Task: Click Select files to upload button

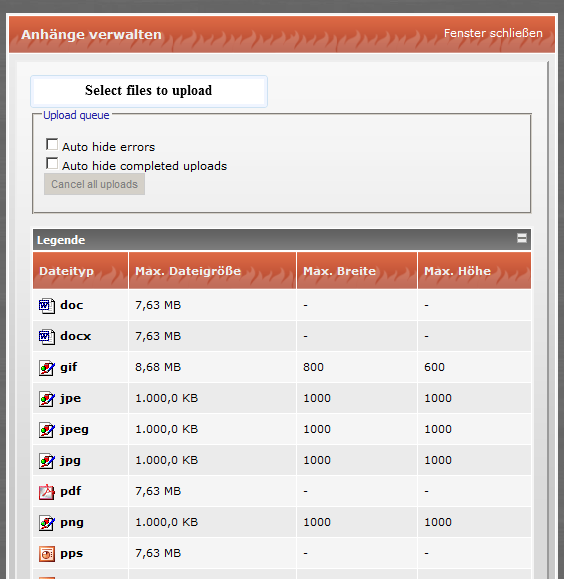Action: tap(149, 91)
